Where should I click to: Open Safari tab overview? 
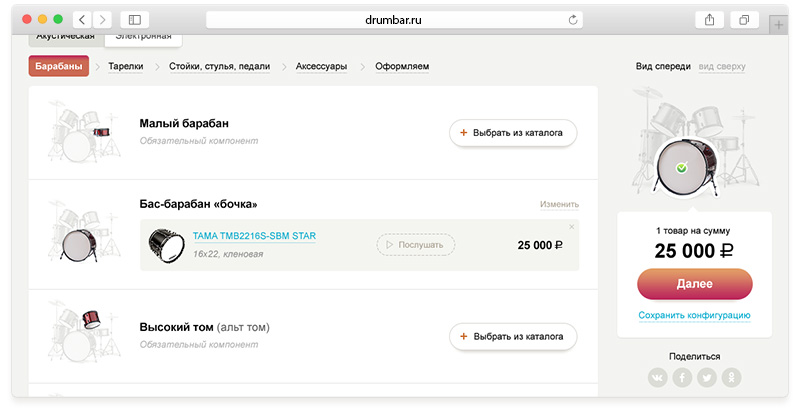[x=743, y=19]
